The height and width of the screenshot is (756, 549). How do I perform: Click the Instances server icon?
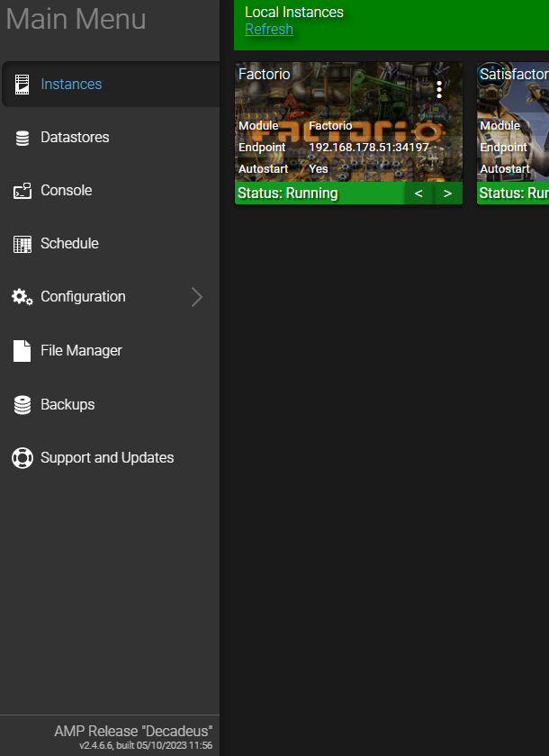(x=22, y=85)
